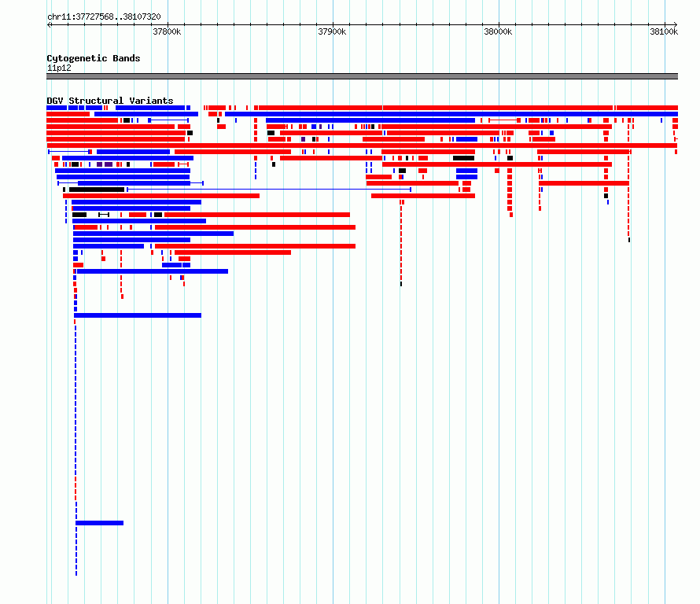Select the lowest short blue variant bar

point(100,523)
